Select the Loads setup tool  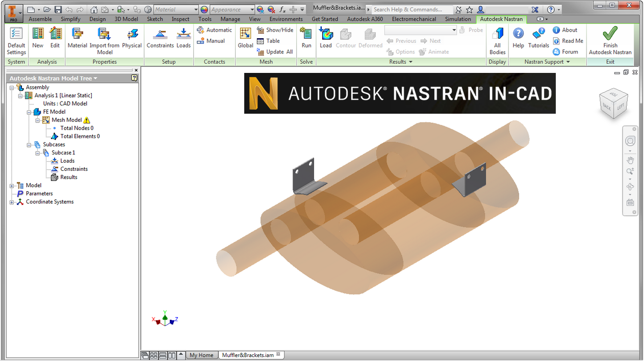click(184, 38)
